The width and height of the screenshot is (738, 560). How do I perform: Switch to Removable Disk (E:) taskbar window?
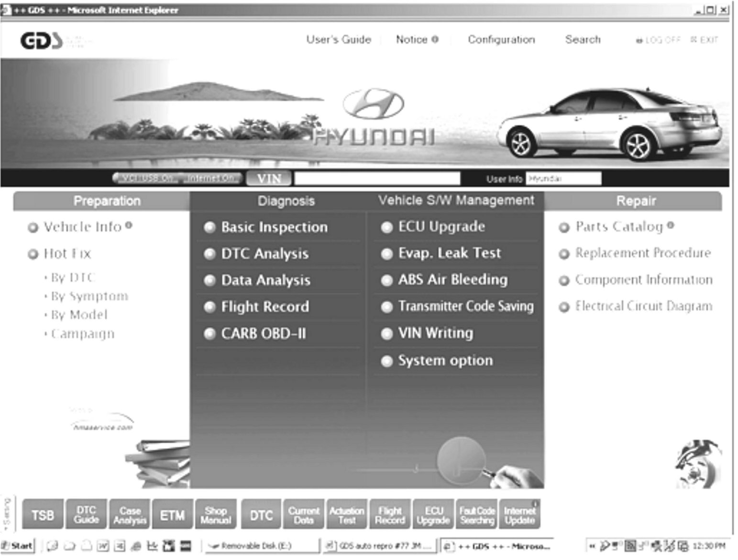(262, 546)
